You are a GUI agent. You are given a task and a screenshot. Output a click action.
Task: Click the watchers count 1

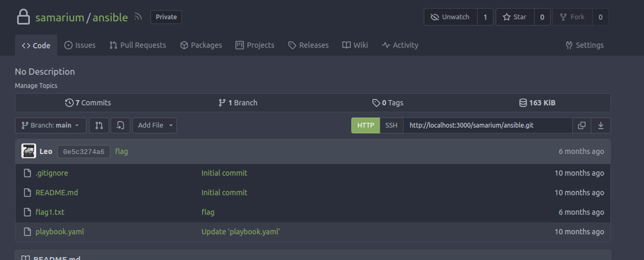(x=485, y=17)
